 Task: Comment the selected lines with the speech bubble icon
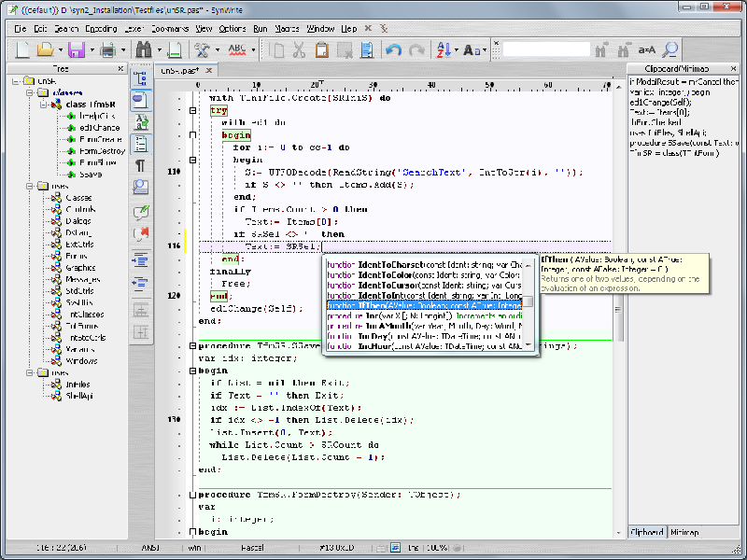141,212
